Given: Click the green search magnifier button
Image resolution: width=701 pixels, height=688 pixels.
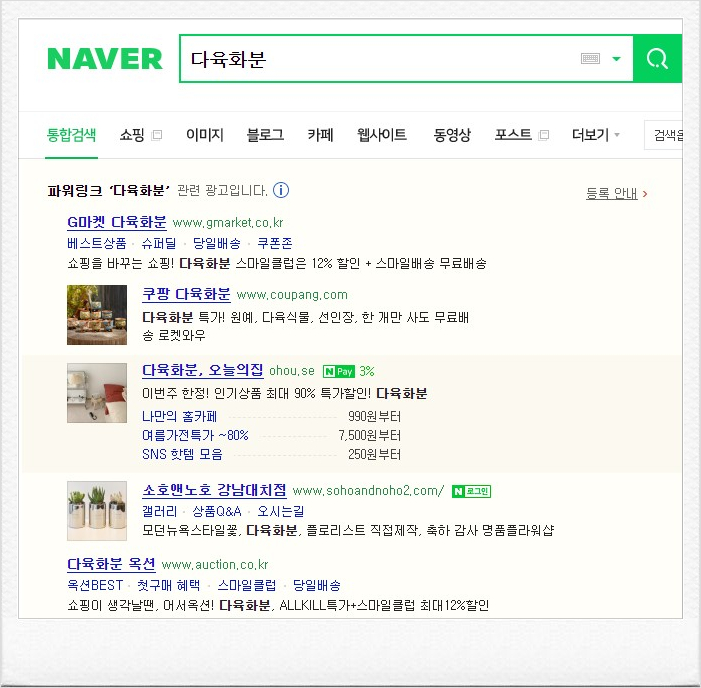Looking at the screenshot, I should point(657,59).
